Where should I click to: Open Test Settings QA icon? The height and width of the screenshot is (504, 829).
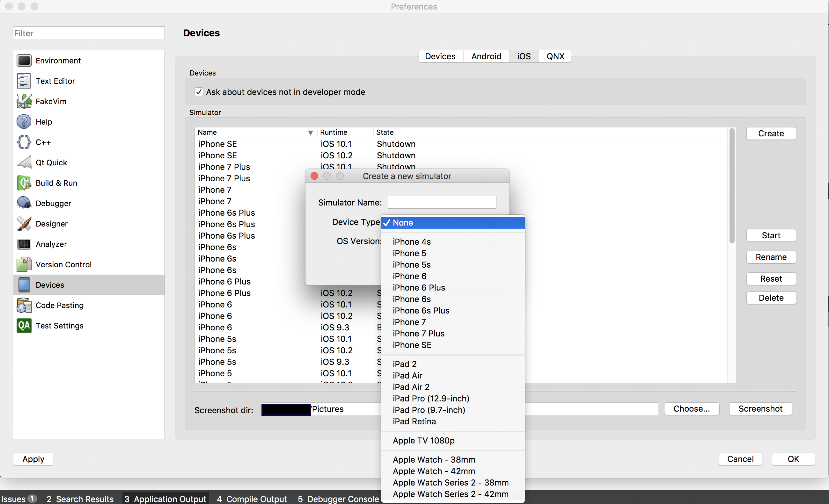pos(24,326)
